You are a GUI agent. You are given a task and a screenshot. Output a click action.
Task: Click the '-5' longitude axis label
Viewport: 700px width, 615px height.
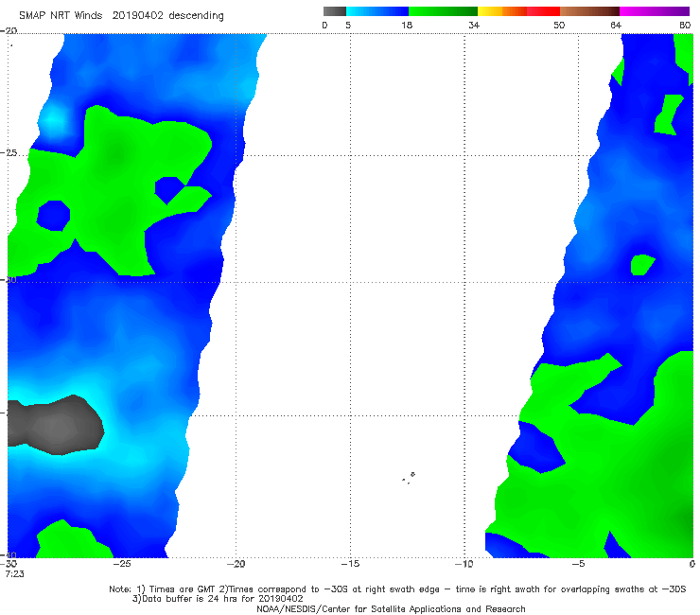point(578,564)
